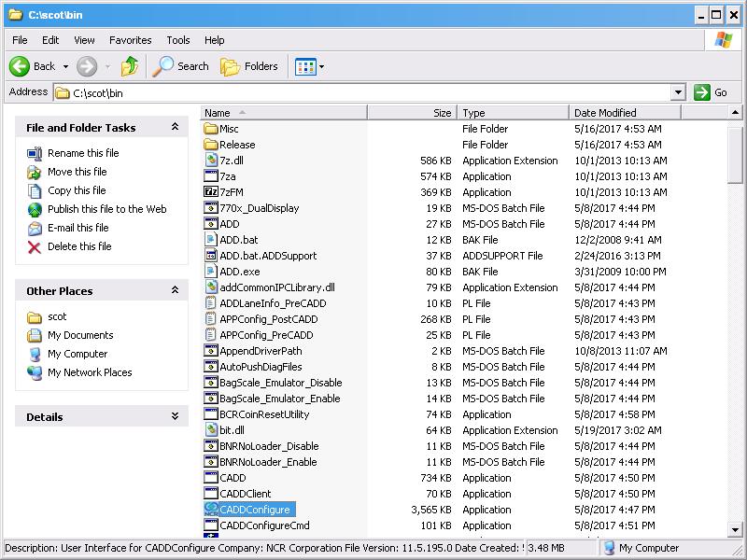The height and width of the screenshot is (560, 747).
Task: Open the Views dropdown arrow
Action: [321, 66]
